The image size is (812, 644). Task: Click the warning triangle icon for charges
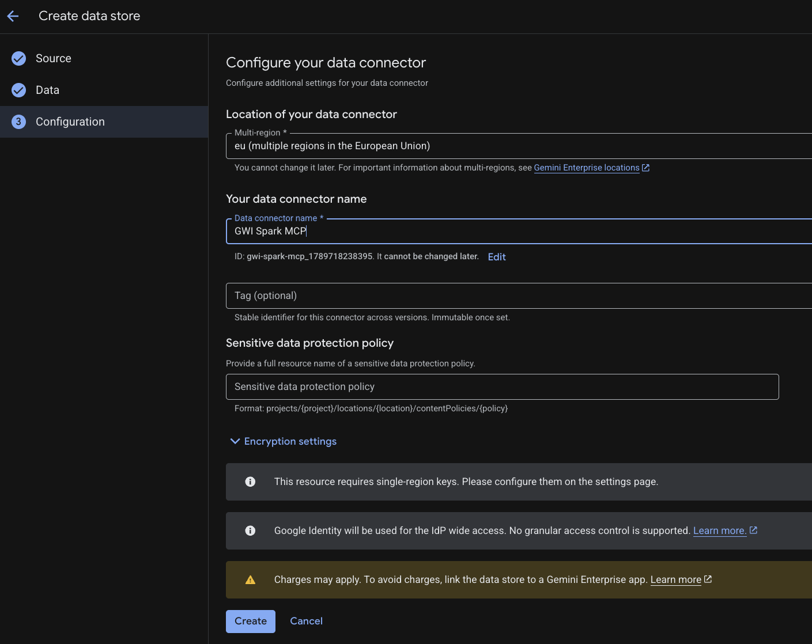[x=250, y=579]
